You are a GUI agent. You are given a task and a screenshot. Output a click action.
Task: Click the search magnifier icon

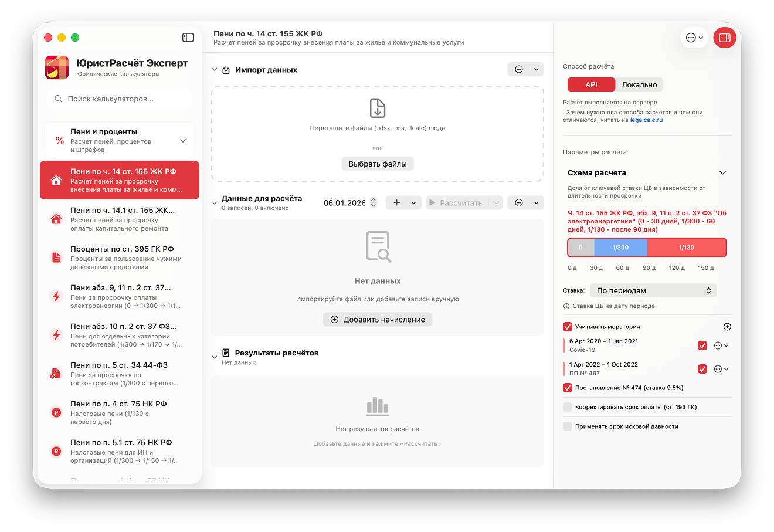pyautogui.click(x=59, y=99)
